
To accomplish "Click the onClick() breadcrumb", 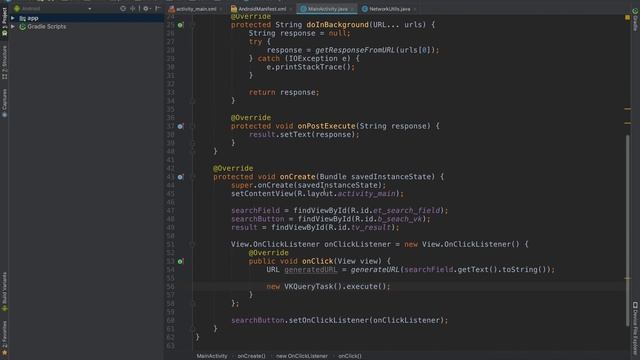I will pos(350,356).
